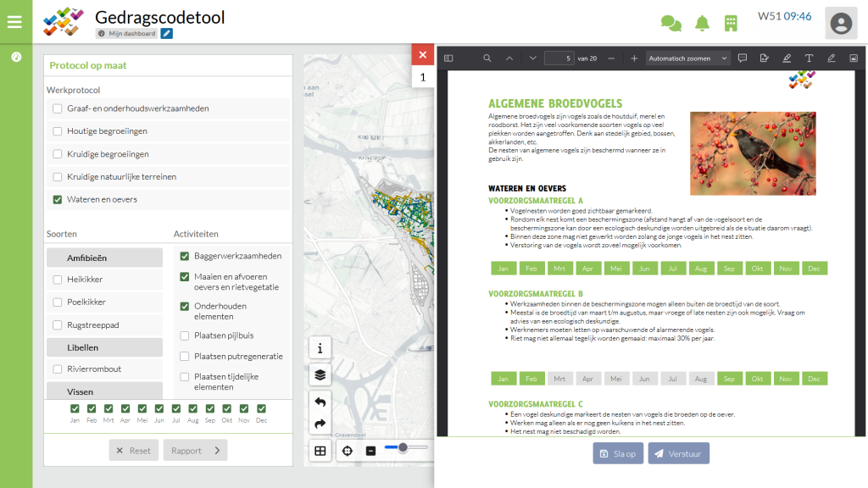Redo the map action
The width and height of the screenshot is (868, 488).
[320, 424]
